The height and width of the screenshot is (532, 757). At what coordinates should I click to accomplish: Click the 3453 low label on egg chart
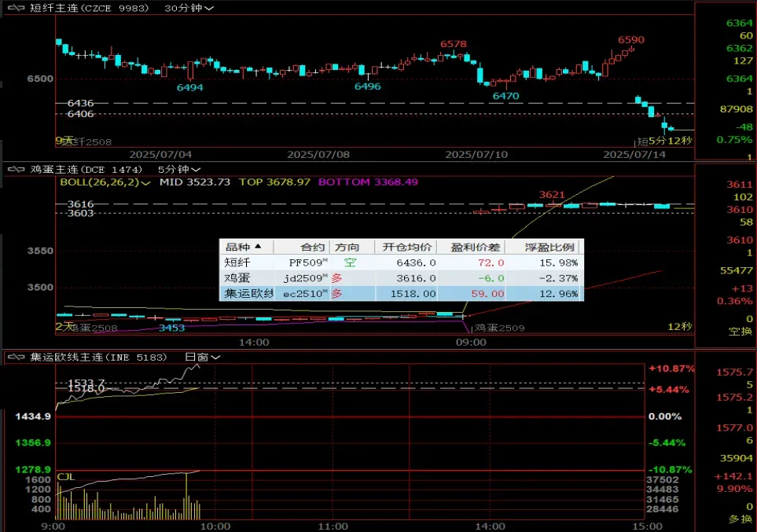pos(172,328)
